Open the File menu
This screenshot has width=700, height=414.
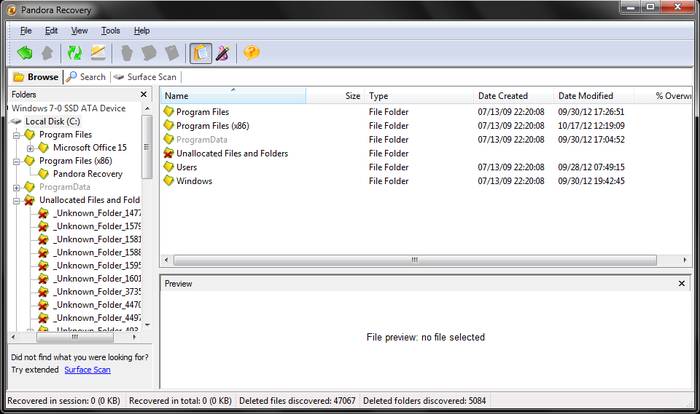pos(26,30)
